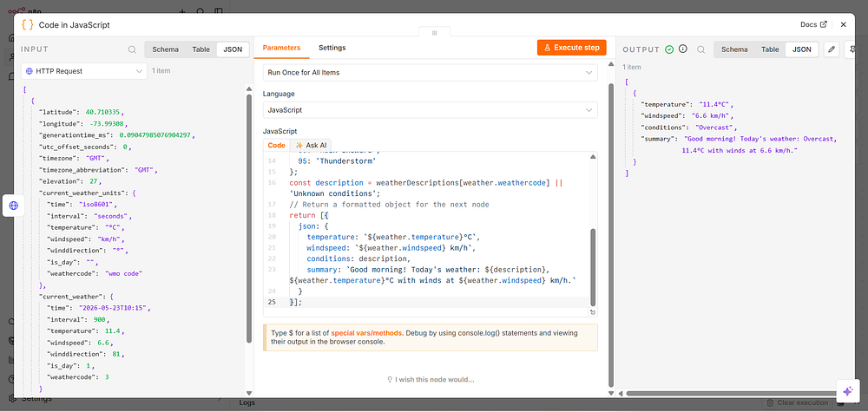Click the pencil edit output icon

pyautogui.click(x=831, y=49)
